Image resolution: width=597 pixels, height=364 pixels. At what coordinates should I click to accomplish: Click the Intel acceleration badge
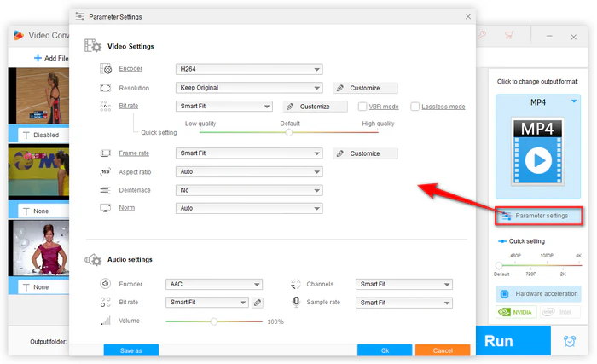point(560,312)
